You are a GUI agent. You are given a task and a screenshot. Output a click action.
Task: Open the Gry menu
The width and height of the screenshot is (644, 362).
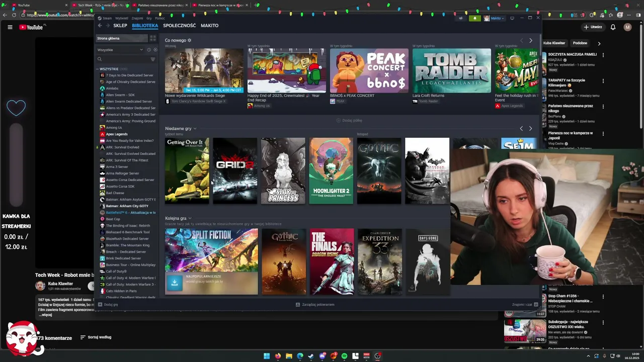(149, 18)
